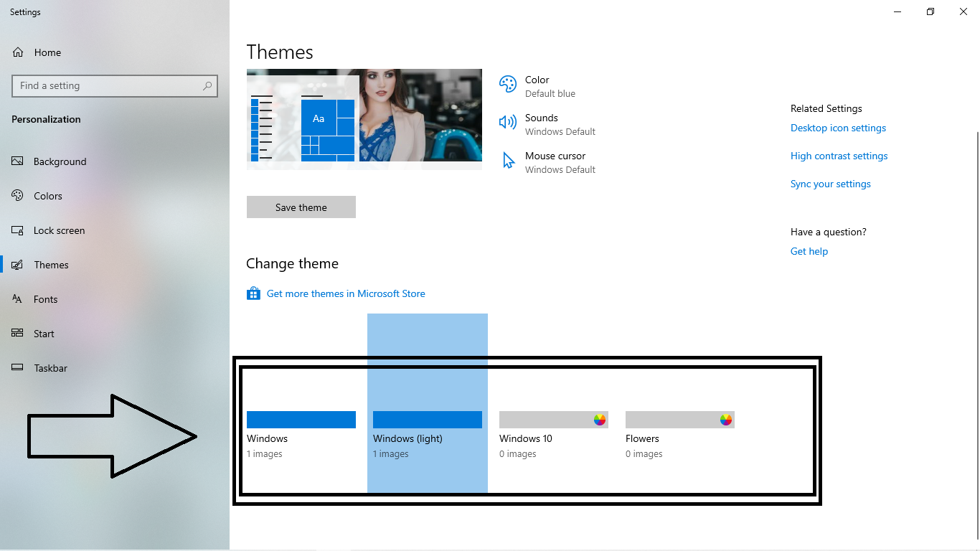980x551 pixels.
Task: Select the Flowers theme tile
Action: tap(680, 404)
